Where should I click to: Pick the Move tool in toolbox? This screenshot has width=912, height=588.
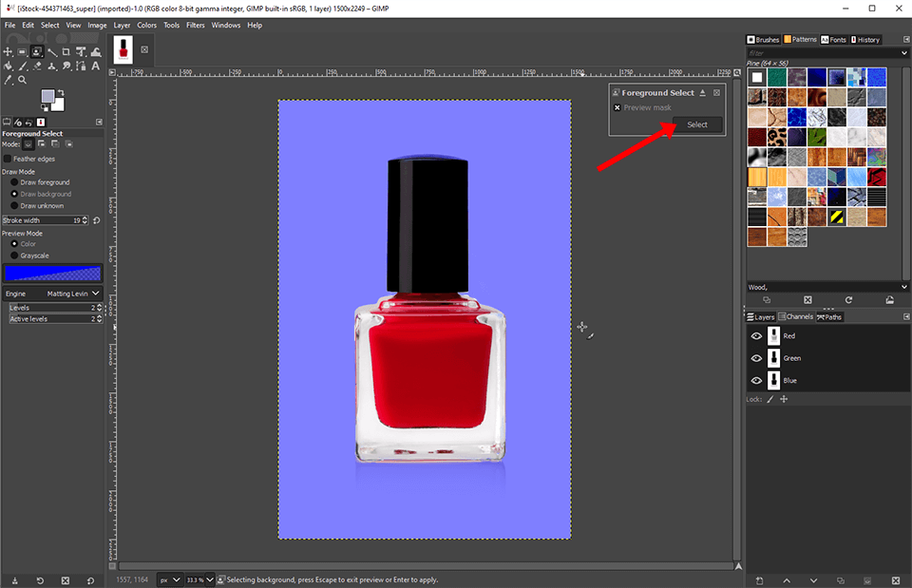pyautogui.click(x=9, y=51)
